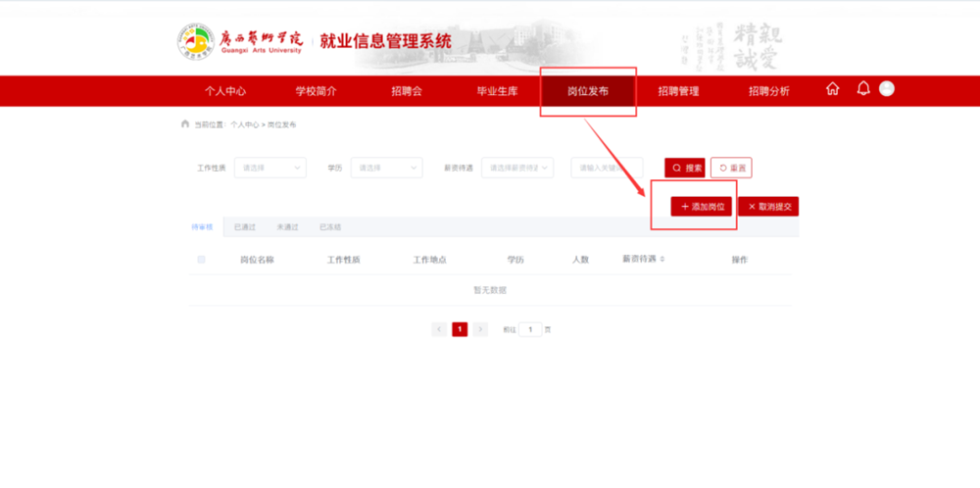
Task: Click the 人数 column header
Action: [580, 260]
